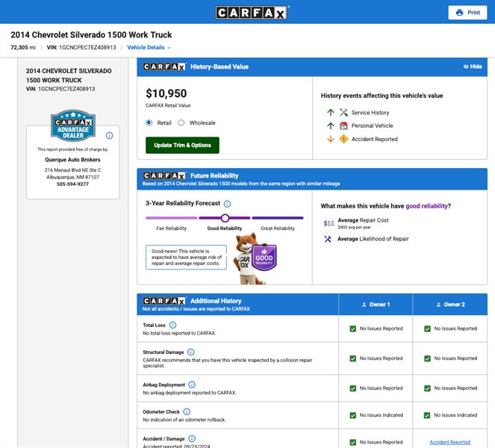This screenshot has height=448, width=495.
Task: Click the $10,950 retail value
Action: (x=166, y=93)
